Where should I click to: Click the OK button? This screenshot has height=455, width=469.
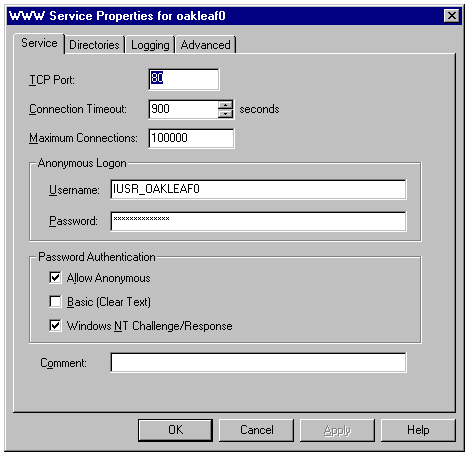tap(175, 430)
